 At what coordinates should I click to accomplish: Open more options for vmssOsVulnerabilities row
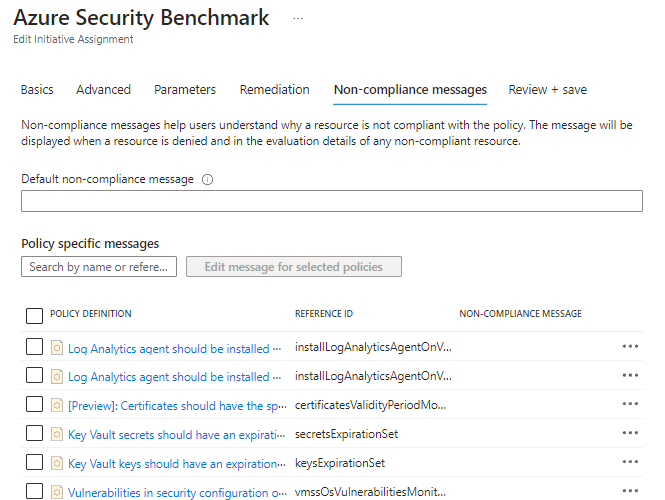(630, 491)
